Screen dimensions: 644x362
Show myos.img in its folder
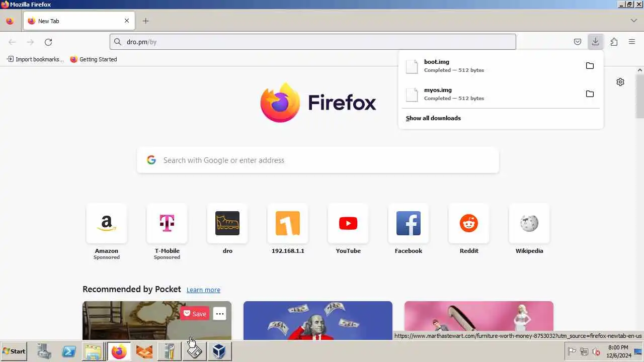[590, 94]
